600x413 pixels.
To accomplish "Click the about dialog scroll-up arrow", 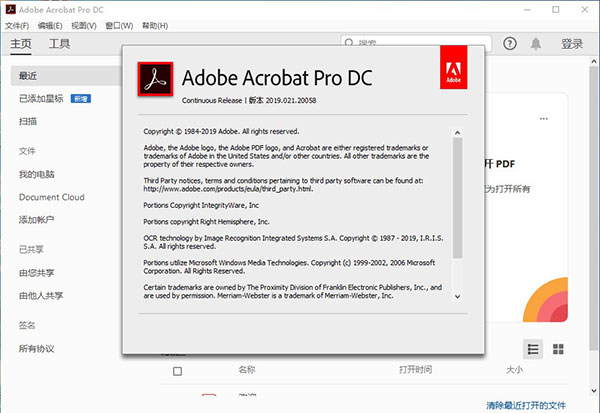I will tap(457, 133).
